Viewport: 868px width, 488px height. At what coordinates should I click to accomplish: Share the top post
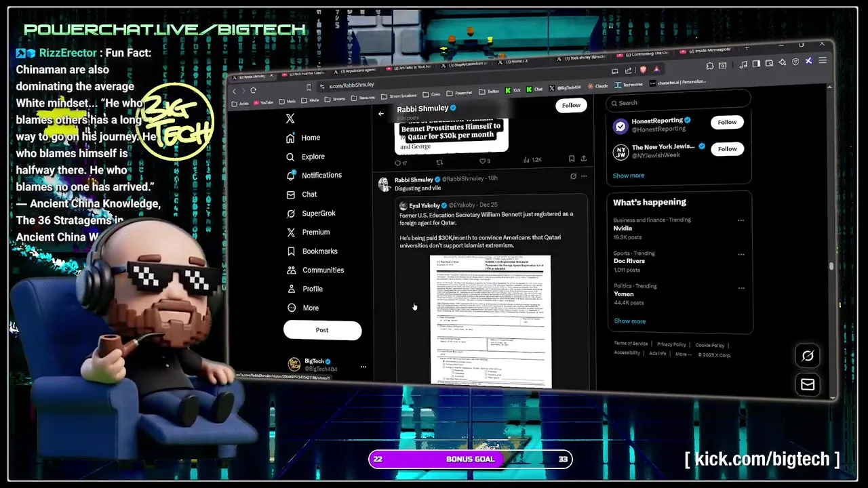(583, 159)
